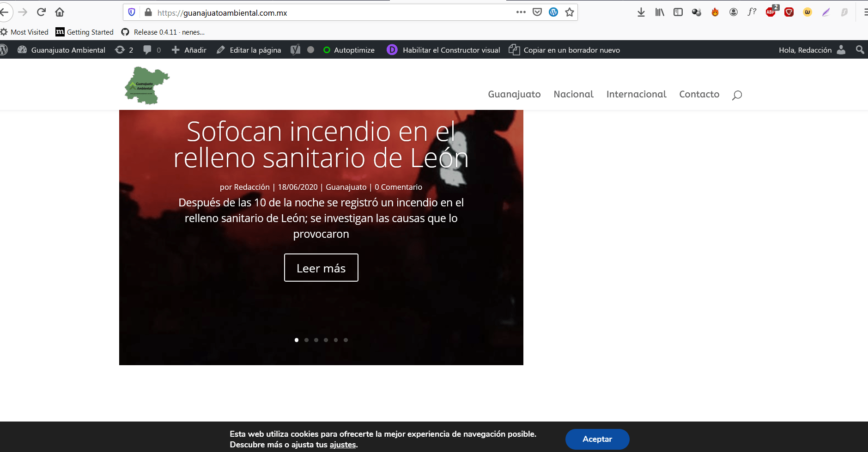This screenshot has width=868, height=452.
Task: Accept cookies with Aceptar button
Action: point(597,439)
